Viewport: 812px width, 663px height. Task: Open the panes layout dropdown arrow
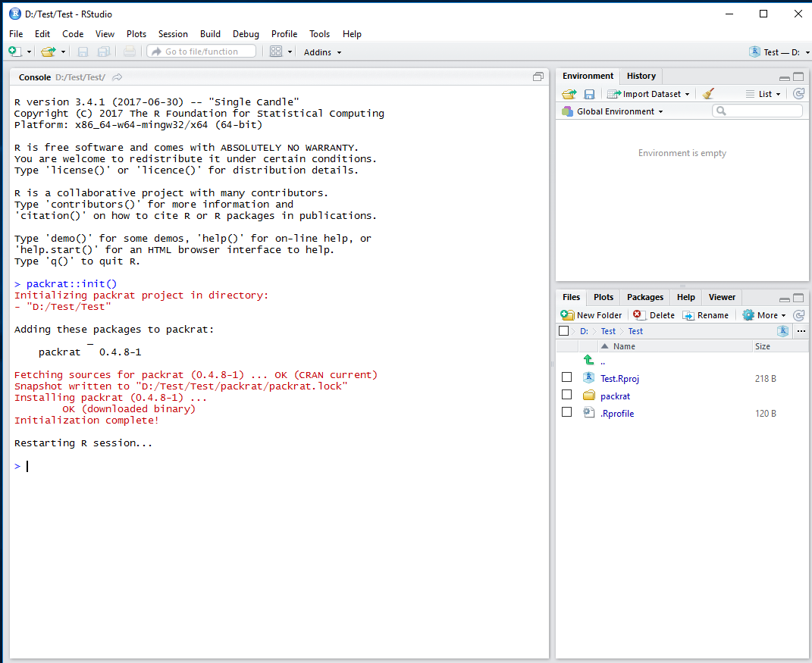coord(290,52)
